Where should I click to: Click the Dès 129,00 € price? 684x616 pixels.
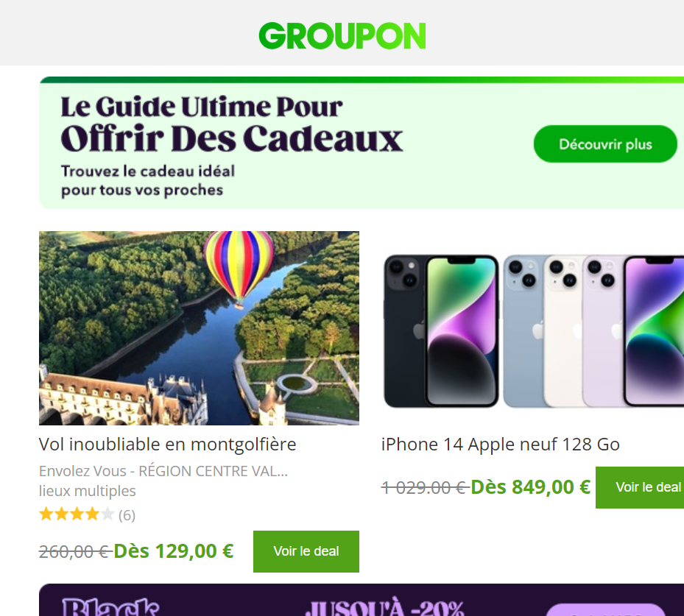[x=174, y=551]
